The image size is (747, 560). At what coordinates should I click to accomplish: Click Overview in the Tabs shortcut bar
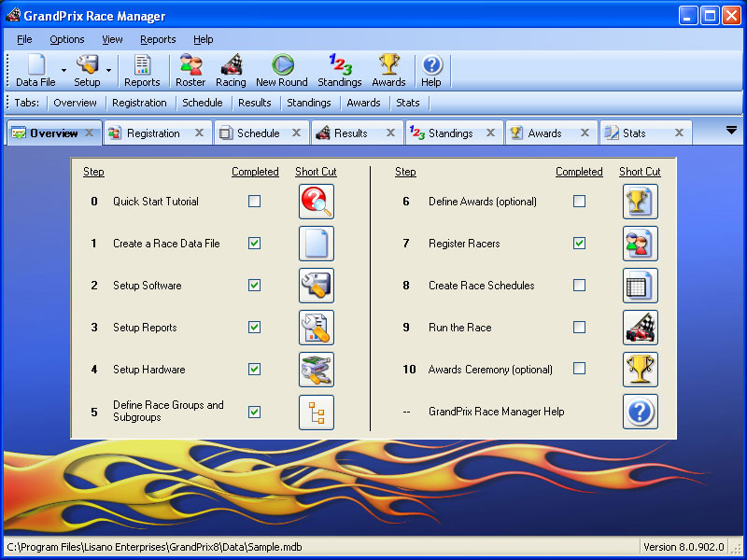75,103
